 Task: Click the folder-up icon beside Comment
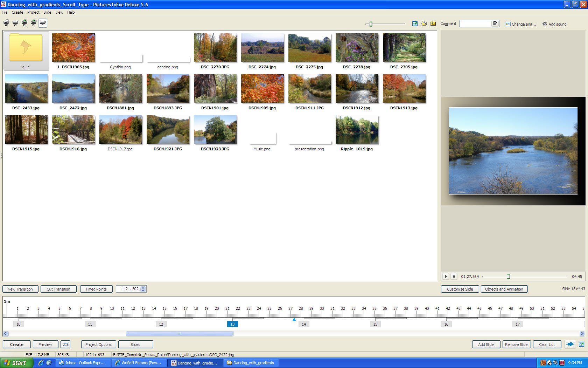tap(433, 23)
